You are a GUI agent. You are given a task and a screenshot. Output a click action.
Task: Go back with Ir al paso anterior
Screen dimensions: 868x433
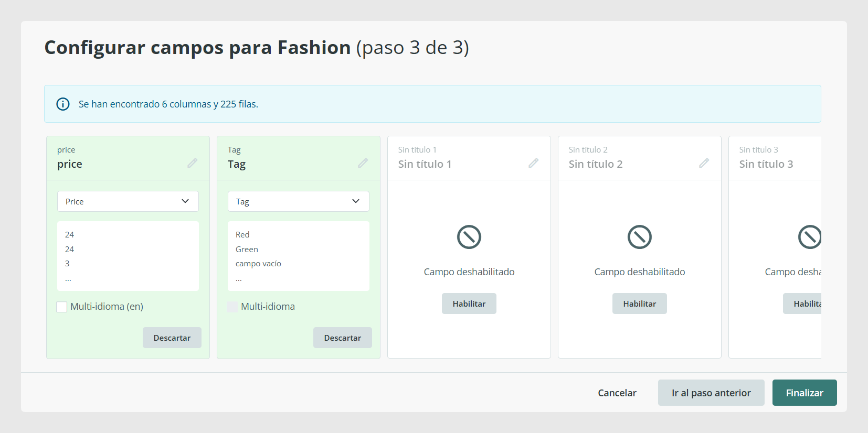(711, 393)
